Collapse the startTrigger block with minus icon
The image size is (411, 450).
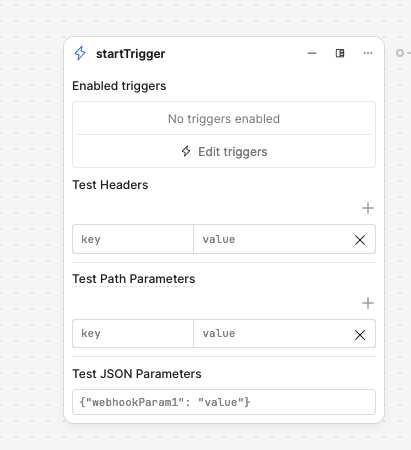pos(312,53)
